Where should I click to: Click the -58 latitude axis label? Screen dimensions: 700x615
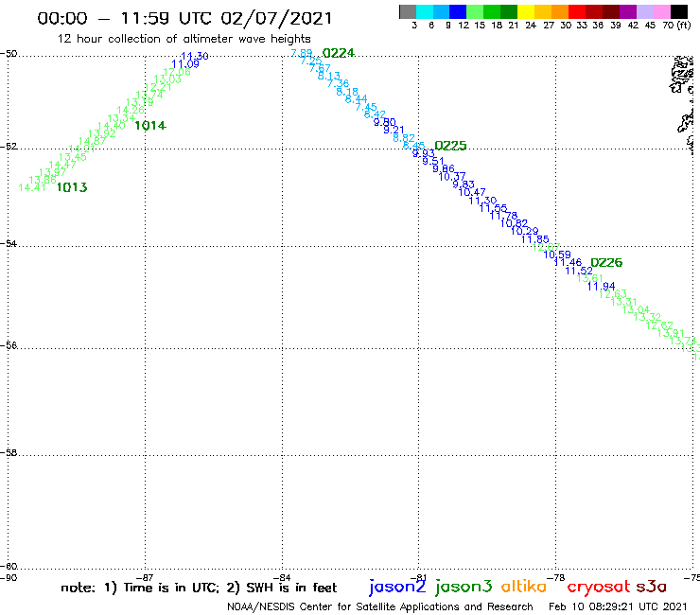9,452
